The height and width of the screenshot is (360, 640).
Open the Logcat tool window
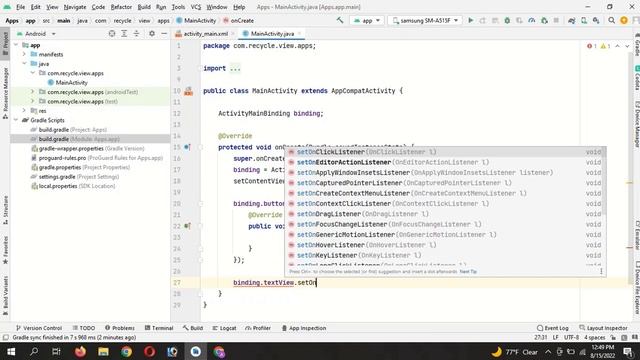pos(224,328)
